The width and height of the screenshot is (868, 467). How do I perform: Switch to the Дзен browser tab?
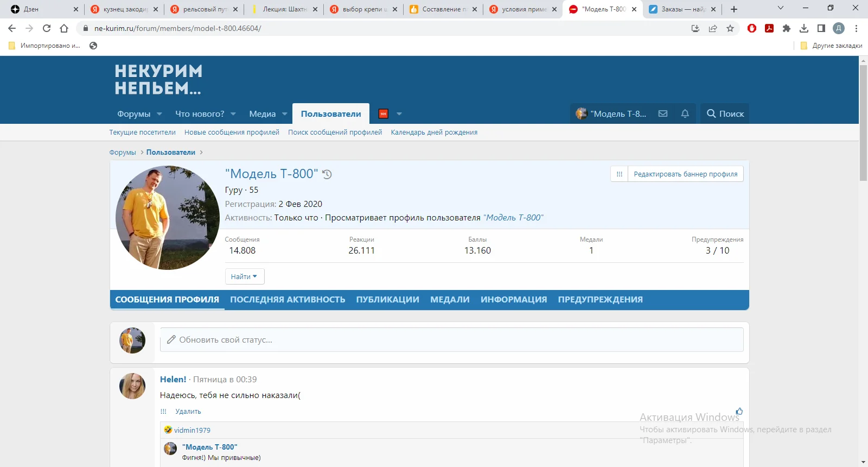(x=42, y=9)
